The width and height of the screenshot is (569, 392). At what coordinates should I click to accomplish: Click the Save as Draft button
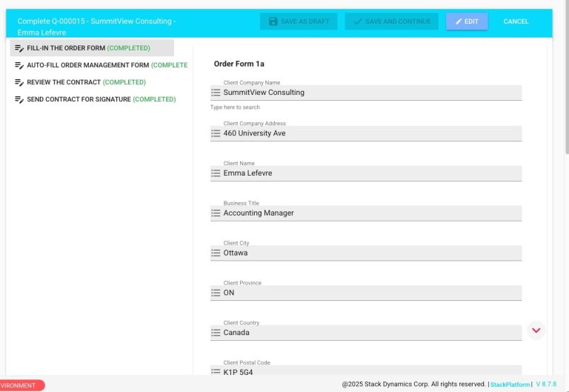[298, 21]
